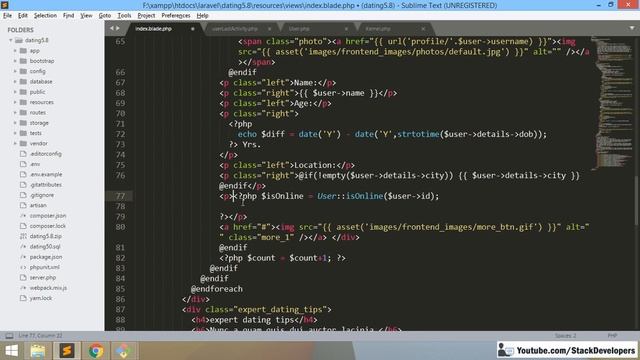Click the Spaces: 2 indentation setting

pyautogui.click(x=565, y=336)
